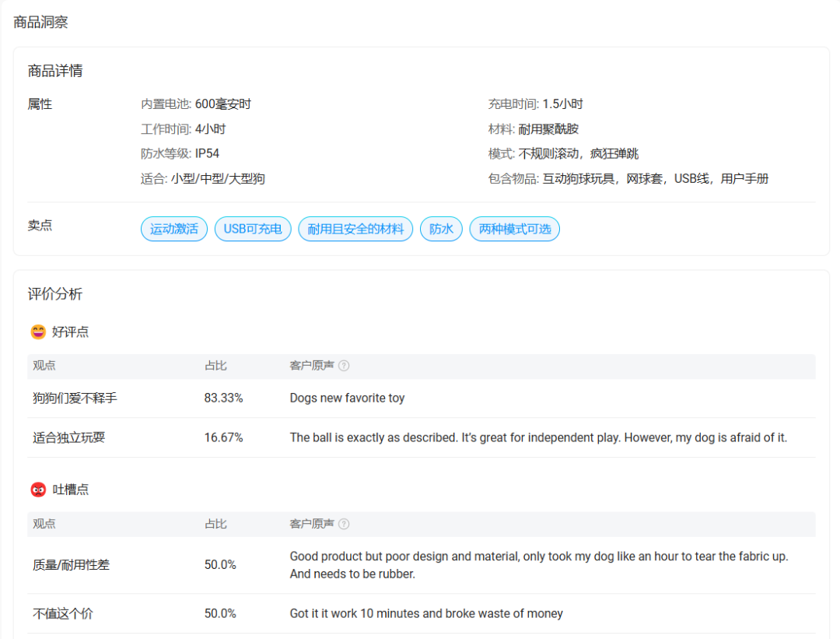Click help icon beside 客户原声 in 好评点 table

(344, 366)
